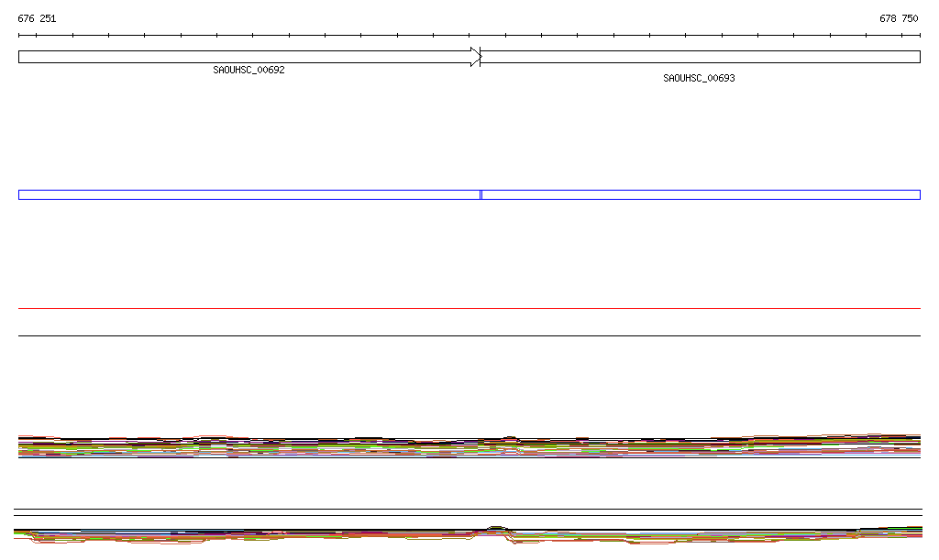
Task: Click the arrowhead tip of gene SAOUHSC_00692
Action: [479, 57]
